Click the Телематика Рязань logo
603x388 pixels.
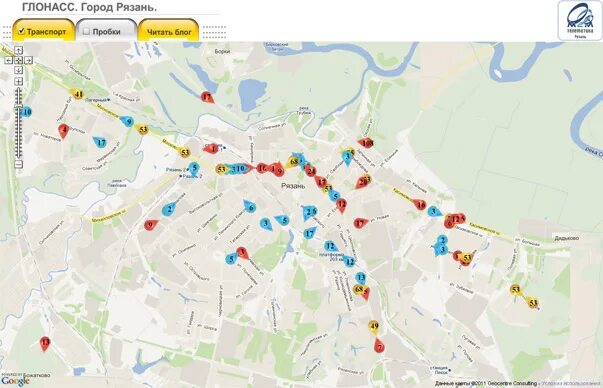pyautogui.click(x=580, y=20)
